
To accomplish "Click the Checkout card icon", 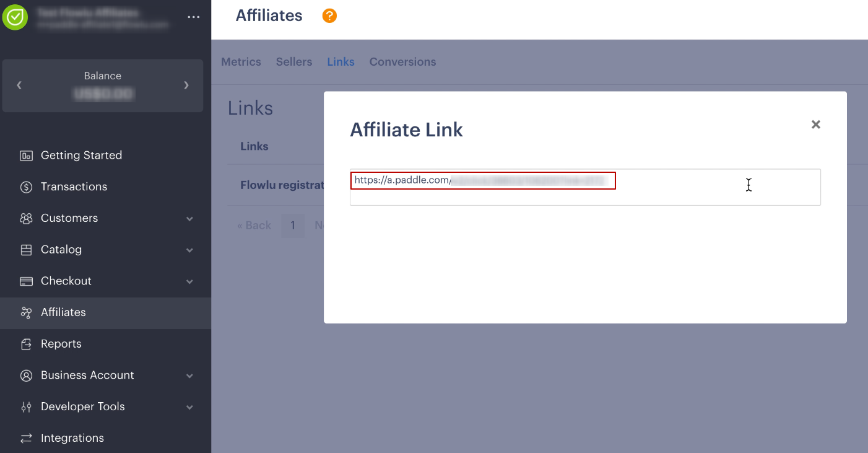I will (26, 281).
